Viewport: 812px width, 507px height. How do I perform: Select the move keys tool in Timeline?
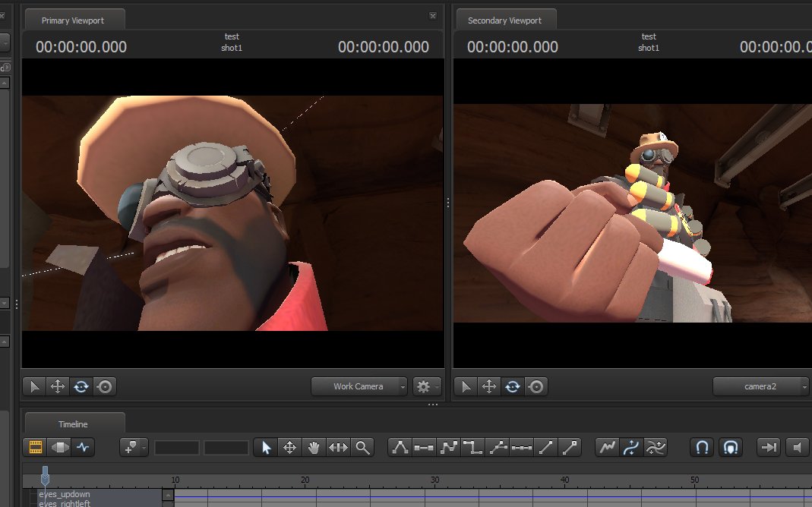click(289, 448)
